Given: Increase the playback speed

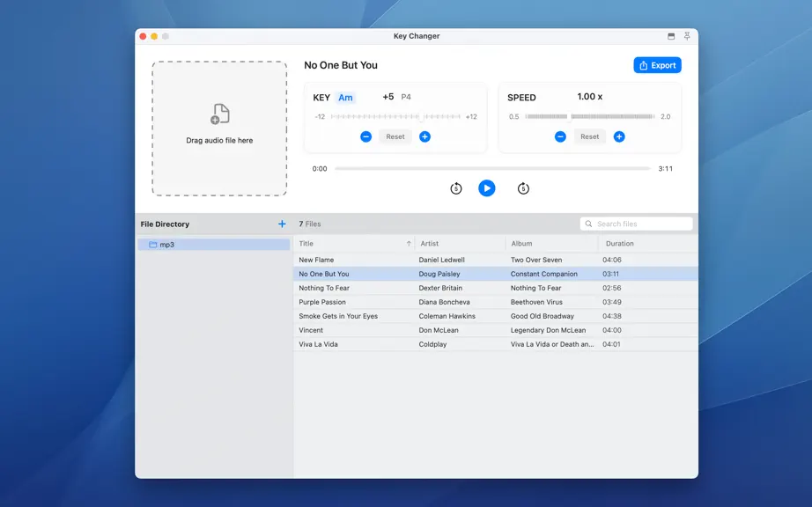Looking at the screenshot, I should [619, 136].
